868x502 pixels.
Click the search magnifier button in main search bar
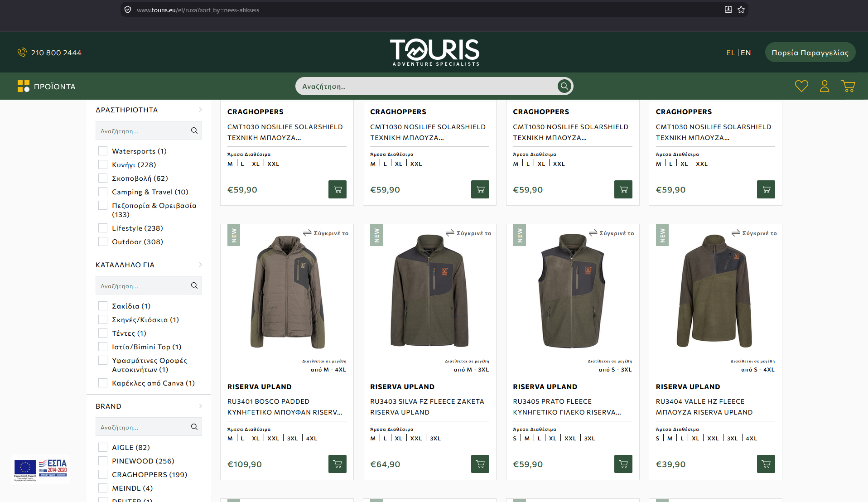564,86
